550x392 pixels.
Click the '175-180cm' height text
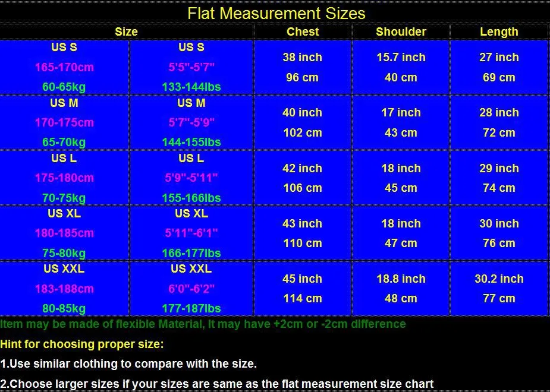point(65,178)
